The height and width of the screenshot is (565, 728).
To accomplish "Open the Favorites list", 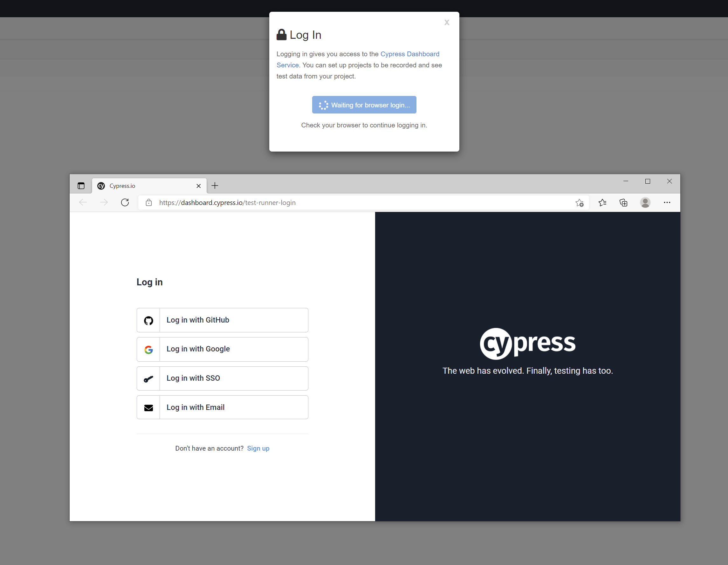I will (602, 202).
